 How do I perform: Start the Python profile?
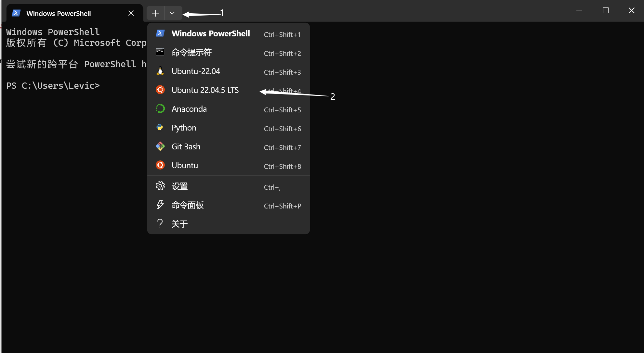pyautogui.click(x=229, y=128)
